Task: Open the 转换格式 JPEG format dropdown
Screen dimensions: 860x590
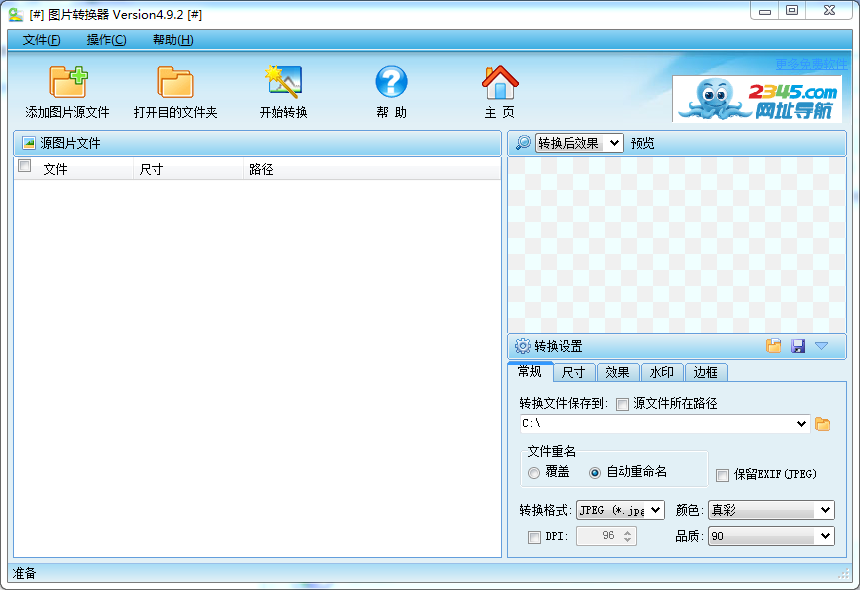Action: coord(620,510)
